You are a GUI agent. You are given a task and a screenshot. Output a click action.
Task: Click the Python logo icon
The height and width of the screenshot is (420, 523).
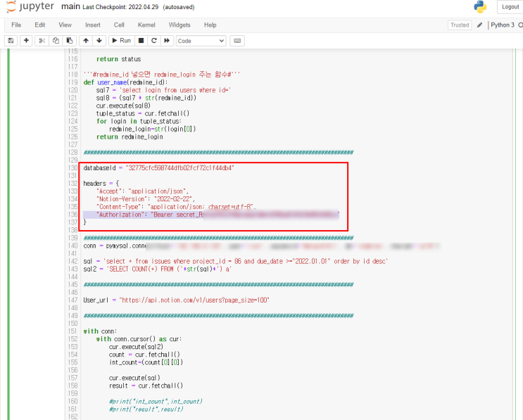[x=480, y=6]
